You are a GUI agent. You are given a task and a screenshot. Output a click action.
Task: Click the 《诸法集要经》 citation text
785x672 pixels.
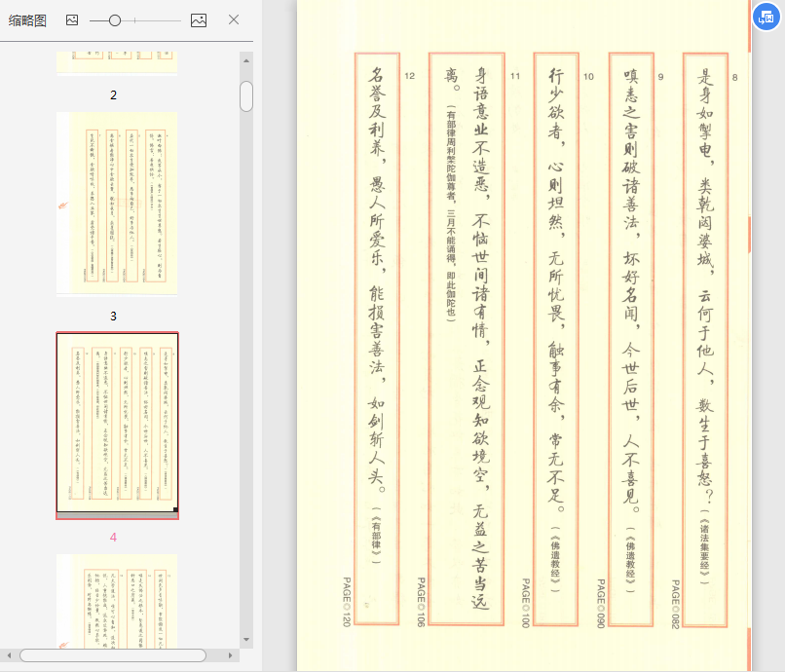704,547
